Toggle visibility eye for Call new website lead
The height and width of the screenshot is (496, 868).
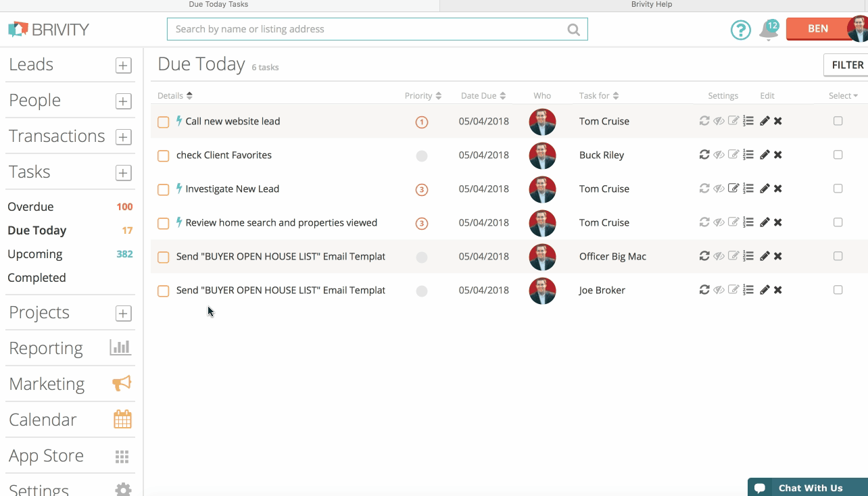[719, 121]
